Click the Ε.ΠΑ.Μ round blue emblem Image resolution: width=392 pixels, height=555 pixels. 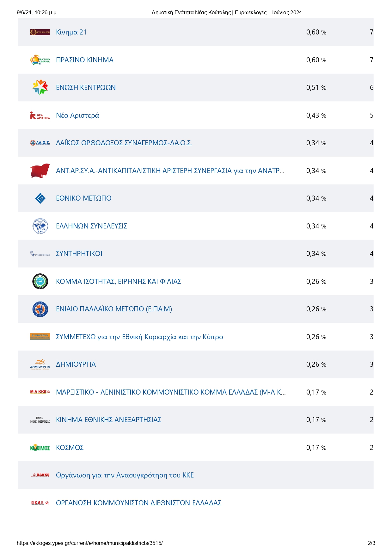pyautogui.click(x=40, y=309)
